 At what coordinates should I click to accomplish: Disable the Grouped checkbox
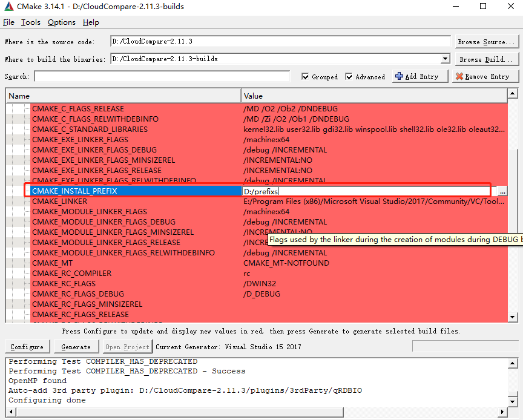306,76
